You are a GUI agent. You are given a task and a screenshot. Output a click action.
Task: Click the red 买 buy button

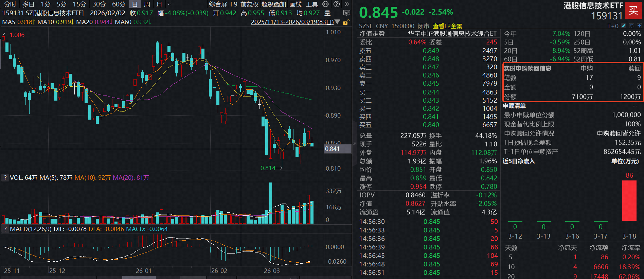[633, 10]
